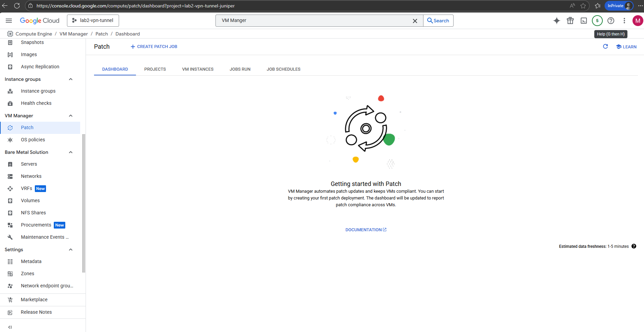Viewport: 644px width, 332px height.
Task: View site information lock icon
Action: [30, 6]
